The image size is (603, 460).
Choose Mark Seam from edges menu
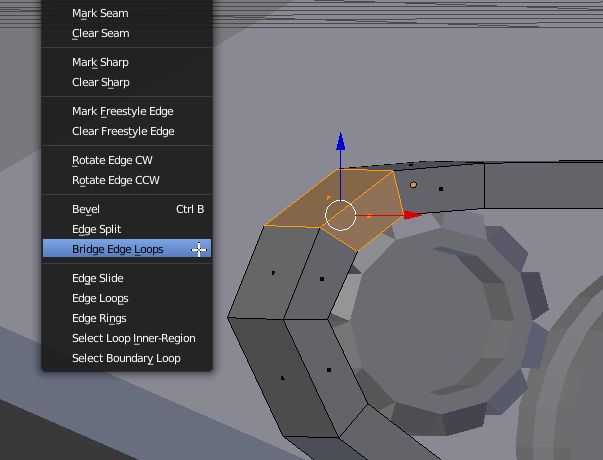tap(127, 13)
